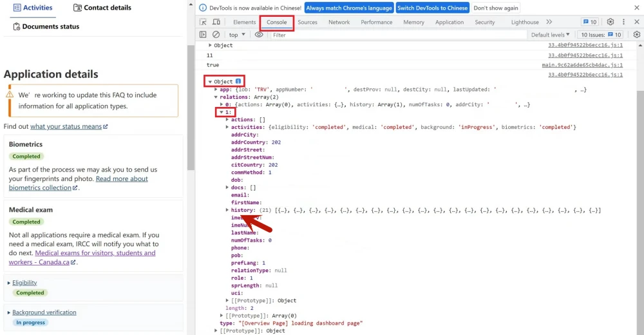Expand the history array of 21 items
The height and width of the screenshot is (335, 644).
coord(227,210)
